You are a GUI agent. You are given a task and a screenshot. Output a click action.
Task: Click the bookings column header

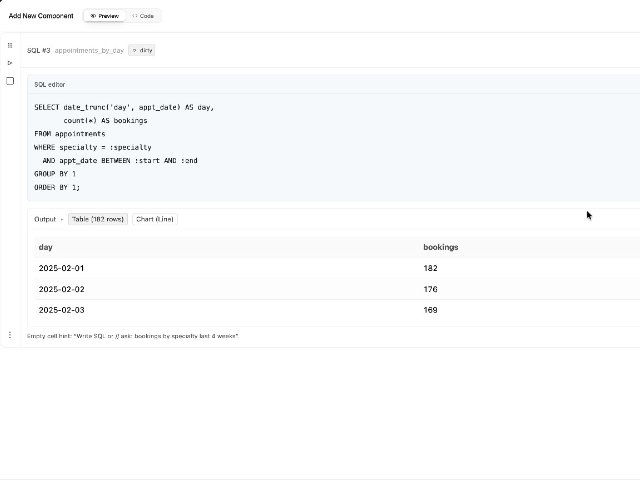441,247
